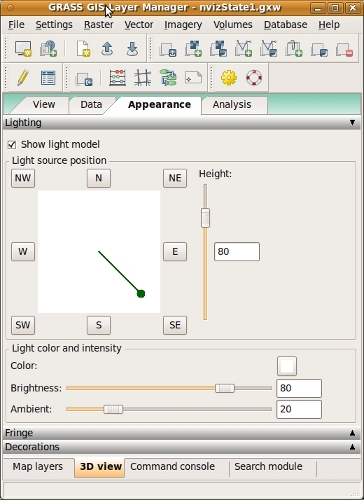Set light position to NE

pyautogui.click(x=175, y=178)
